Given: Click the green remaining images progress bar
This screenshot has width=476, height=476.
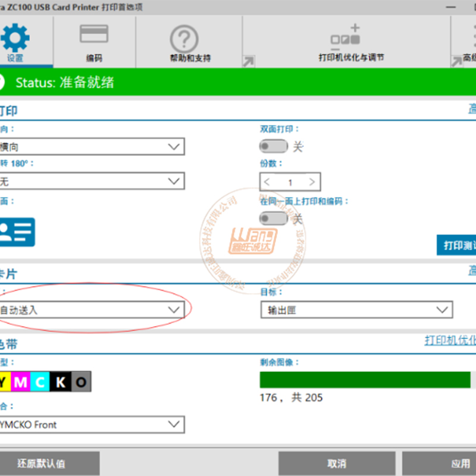Looking at the screenshot, I should click(x=365, y=380).
